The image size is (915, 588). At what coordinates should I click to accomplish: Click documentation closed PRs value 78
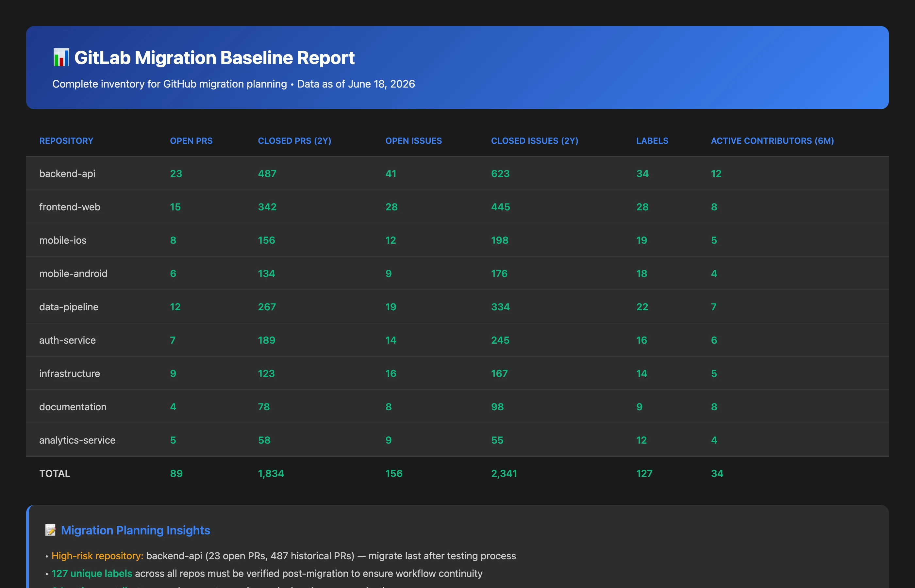(x=264, y=407)
